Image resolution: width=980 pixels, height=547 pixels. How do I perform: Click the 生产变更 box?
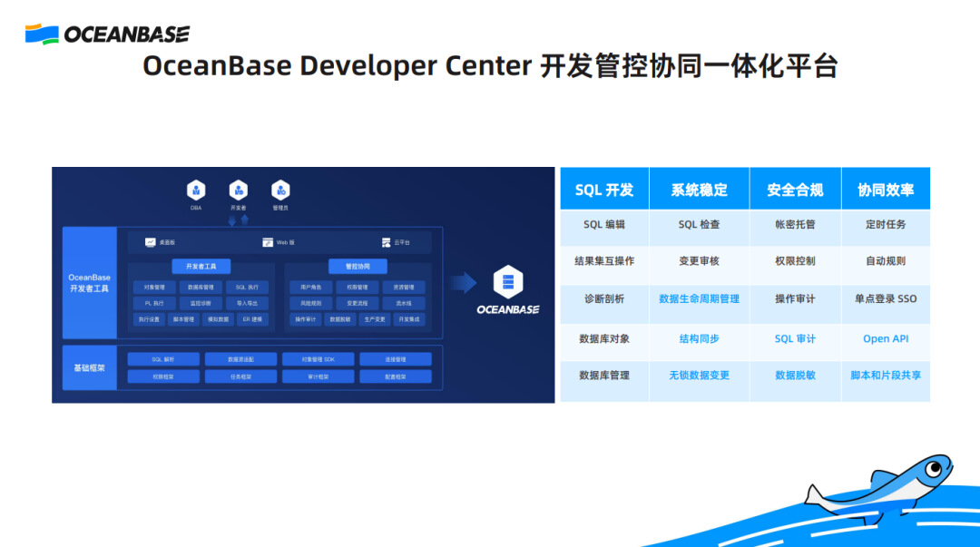point(375,319)
